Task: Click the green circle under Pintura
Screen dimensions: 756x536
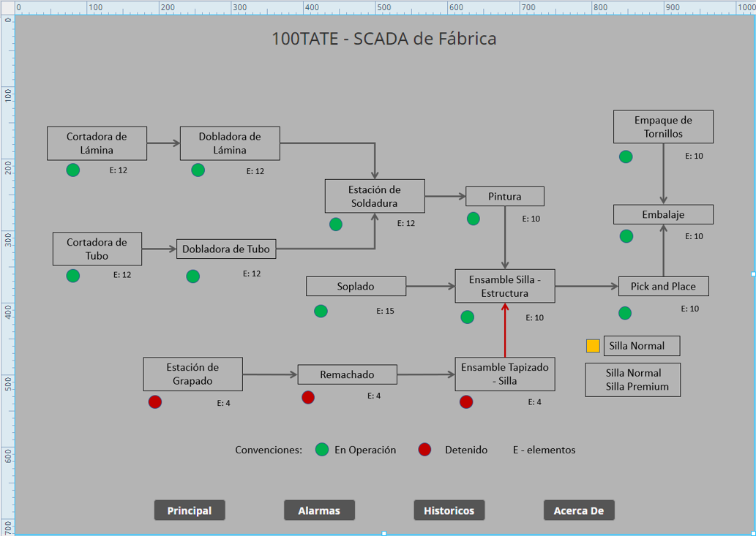Action: pos(473,218)
